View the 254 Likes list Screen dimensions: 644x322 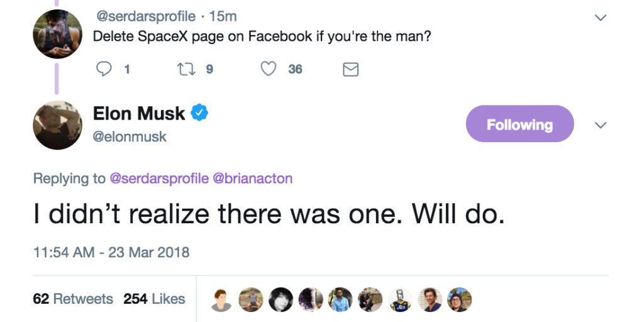pyautogui.click(x=154, y=299)
